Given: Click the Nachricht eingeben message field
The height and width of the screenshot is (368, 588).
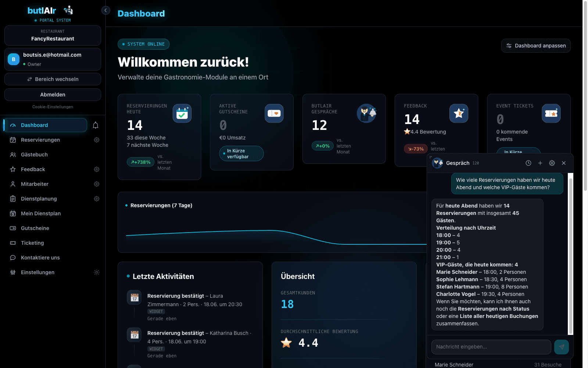Looking at the screenshot, I should [491, 347].
